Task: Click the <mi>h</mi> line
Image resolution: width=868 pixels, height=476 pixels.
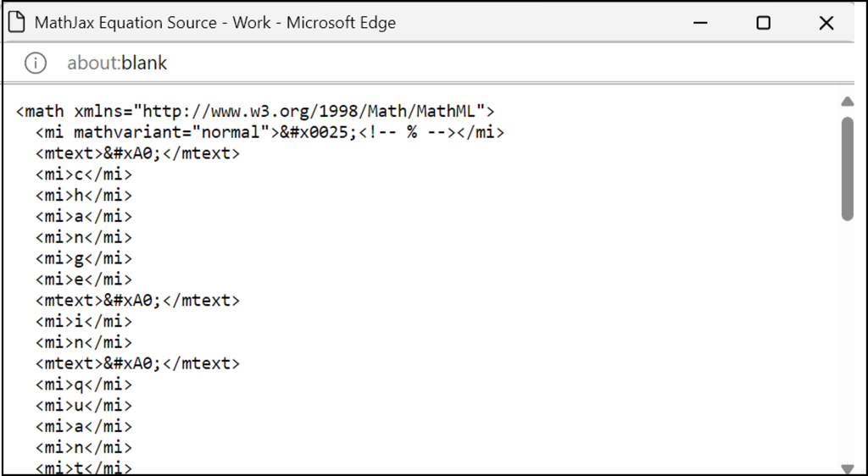Action: click(84, 196)
